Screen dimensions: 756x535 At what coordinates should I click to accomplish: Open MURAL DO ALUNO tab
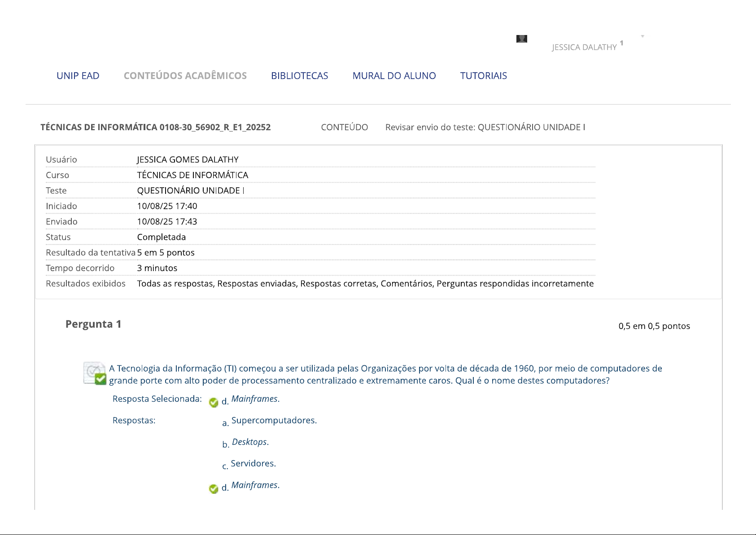click(394, 76)
